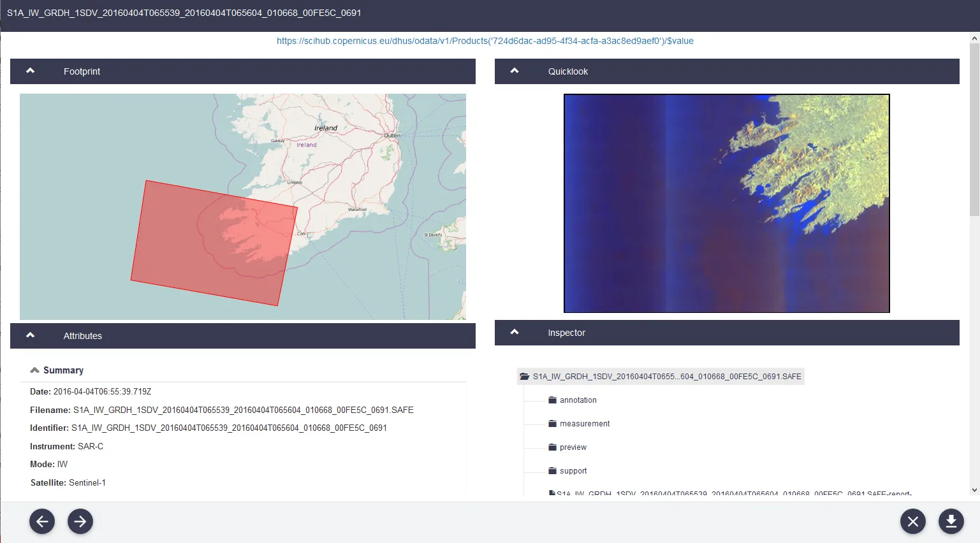The image size is (980, 543).
Task: Click the support folder icon
Action: click(x=553, y=471)
